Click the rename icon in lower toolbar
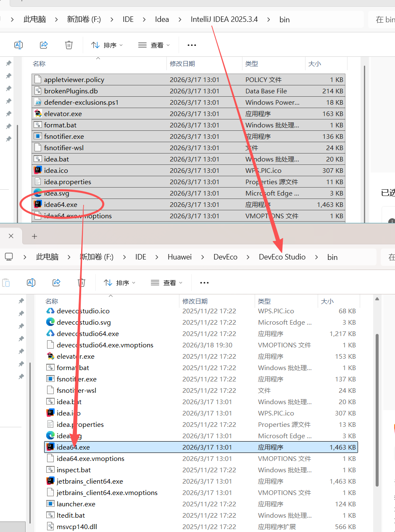Image resolution: width=395 pixels, height=532 pixels. pos(31,283)
